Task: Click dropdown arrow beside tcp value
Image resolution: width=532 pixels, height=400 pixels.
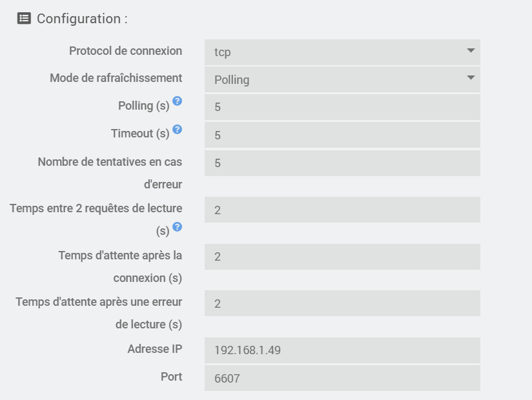Action: click(471, 51)
